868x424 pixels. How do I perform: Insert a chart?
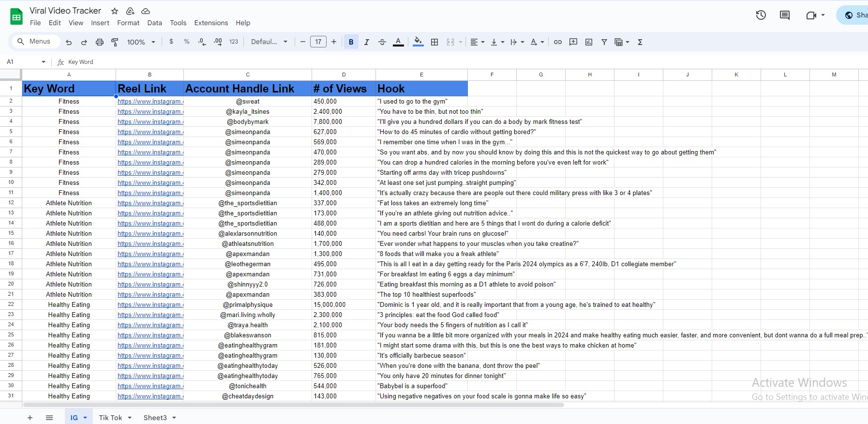[x=589, y=42]
